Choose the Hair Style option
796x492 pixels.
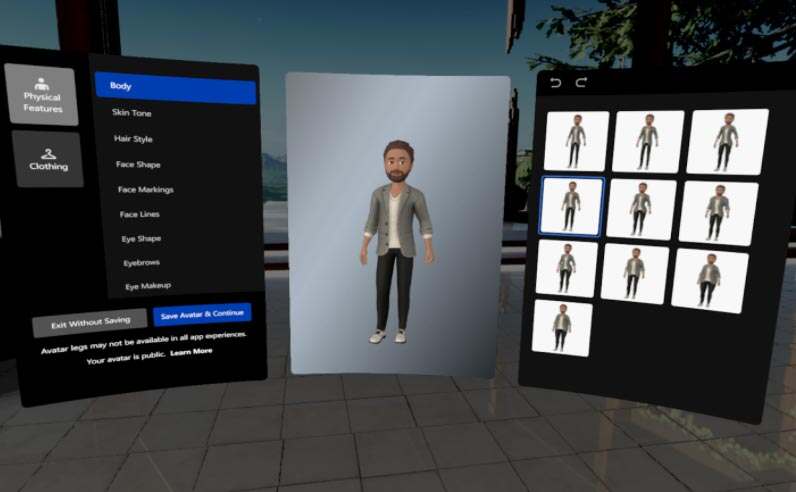pyautogui.click(x=133, y=139)
